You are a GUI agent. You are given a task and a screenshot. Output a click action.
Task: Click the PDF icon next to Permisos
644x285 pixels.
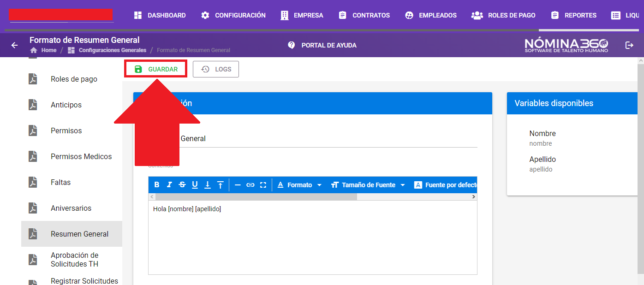point(33,131)
